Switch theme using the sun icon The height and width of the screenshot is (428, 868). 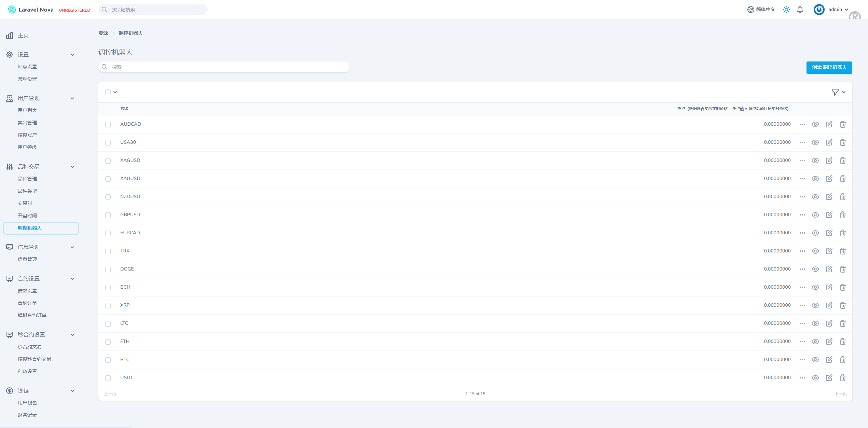tap(786, 10)
